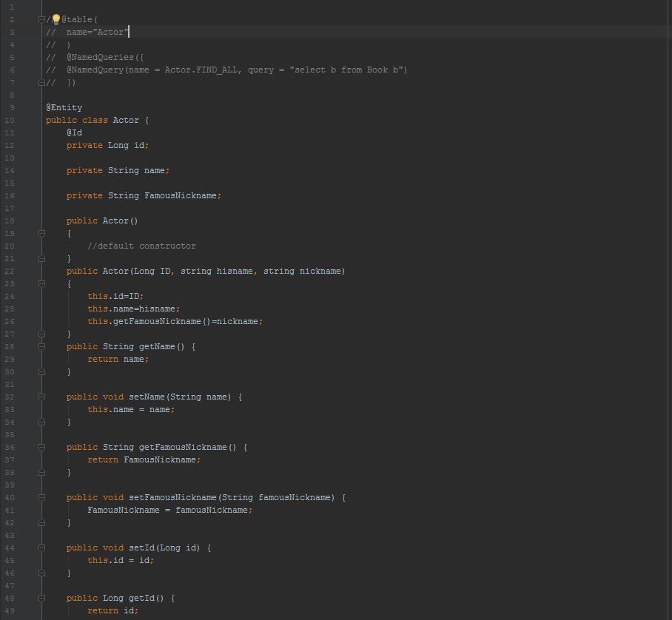The width and height of the screenshot is (672, 620).
Task: Click fold end marker on line 38
Action: point(41,472)
